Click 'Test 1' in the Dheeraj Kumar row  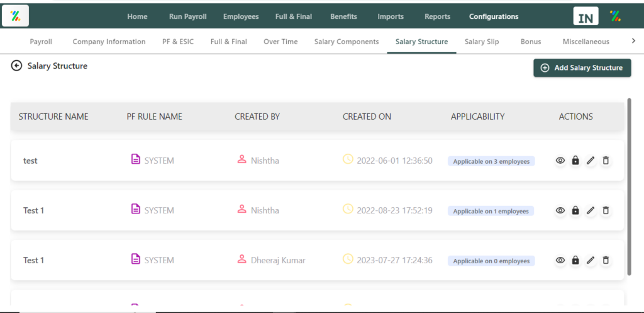34,260
